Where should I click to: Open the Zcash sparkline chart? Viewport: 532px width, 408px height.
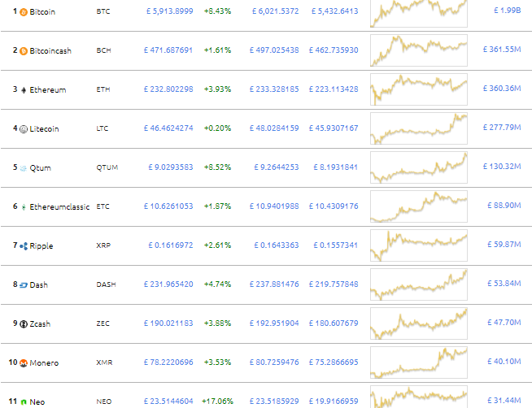coord(419,323)
